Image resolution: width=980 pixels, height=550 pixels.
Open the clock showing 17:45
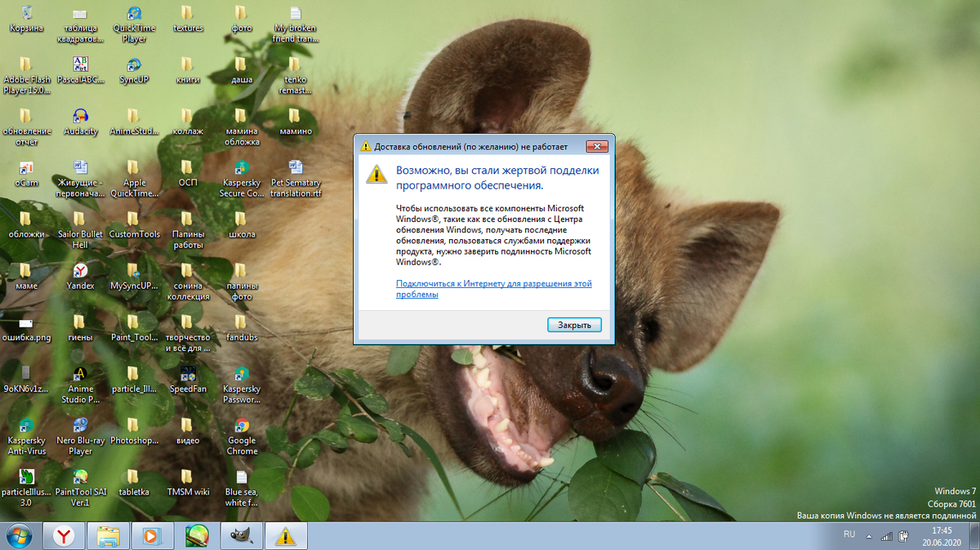coord(942,536)
